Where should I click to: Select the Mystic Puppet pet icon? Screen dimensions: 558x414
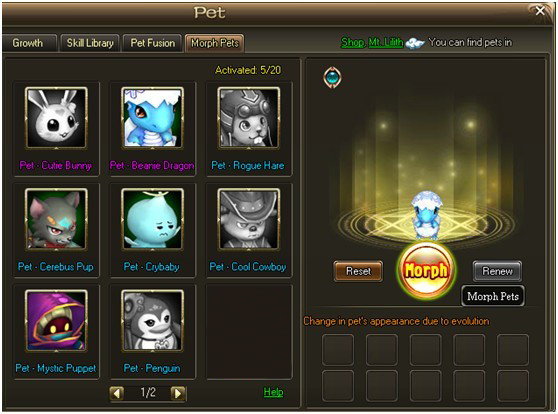pos(56,320)
